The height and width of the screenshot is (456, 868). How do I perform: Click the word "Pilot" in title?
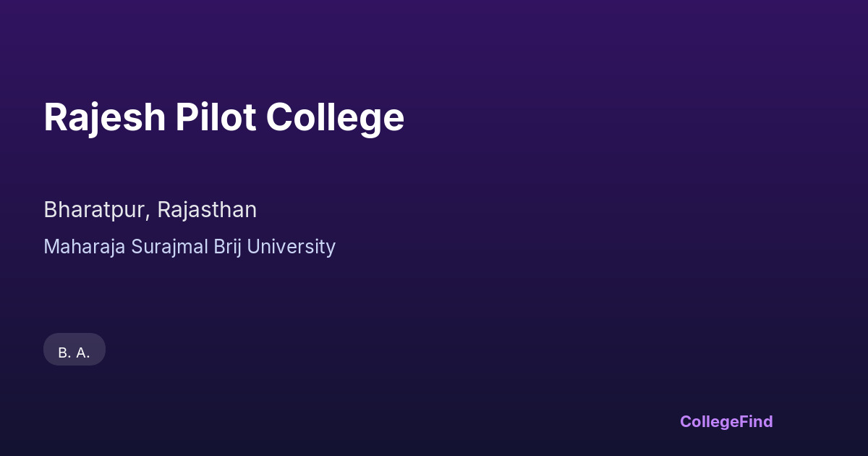pos(216,117)
